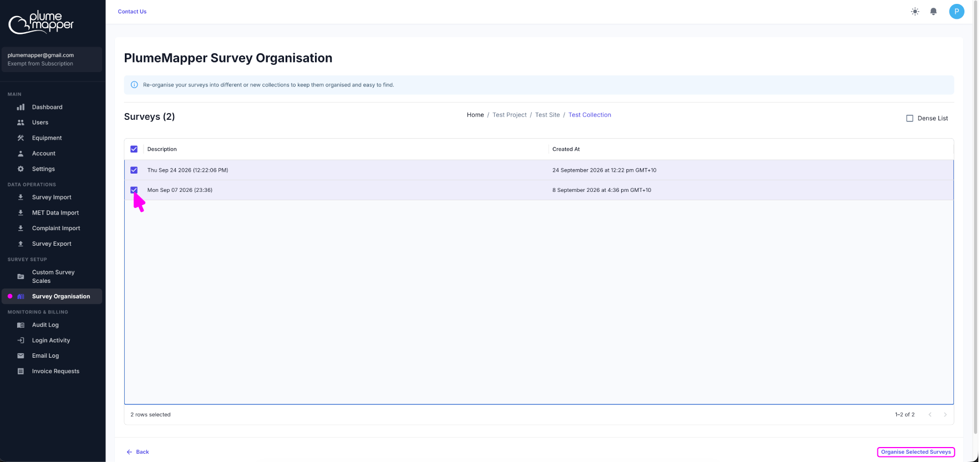Click the account email plumemapper@gmail.com box
The image size is (980, 462).
[52, 59]
